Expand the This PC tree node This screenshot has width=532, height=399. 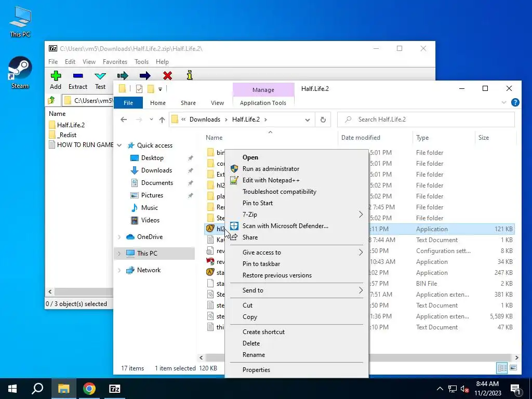pos(119,254)
